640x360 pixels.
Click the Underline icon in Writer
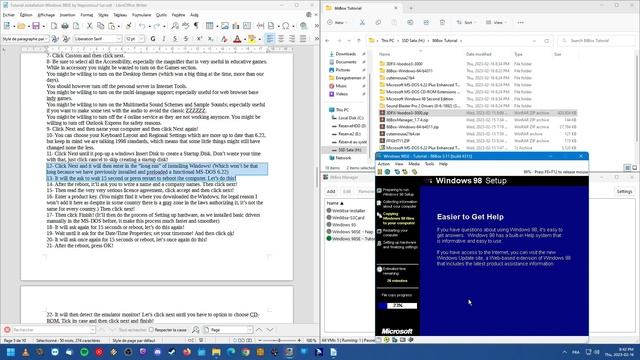click(175, 39)
